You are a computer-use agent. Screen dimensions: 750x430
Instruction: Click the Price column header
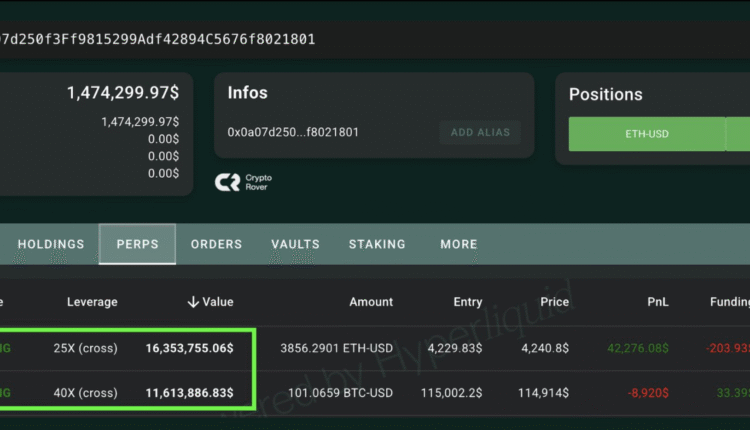(554, 302)
